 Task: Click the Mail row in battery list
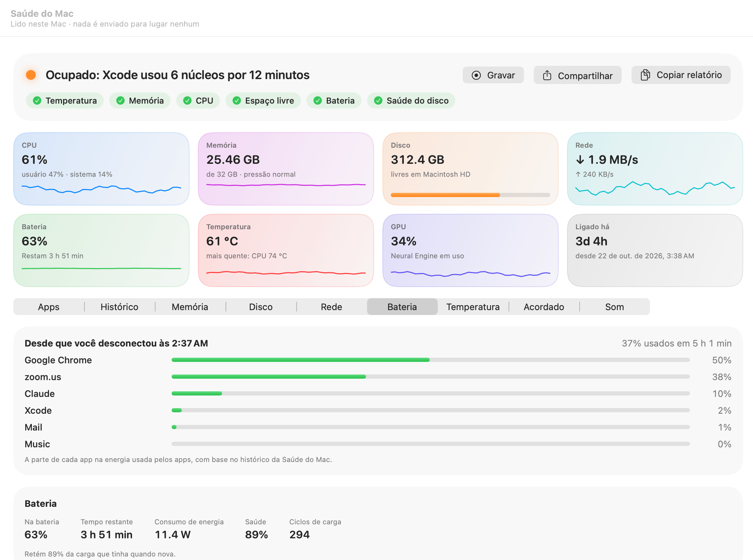tap(378, 427)
